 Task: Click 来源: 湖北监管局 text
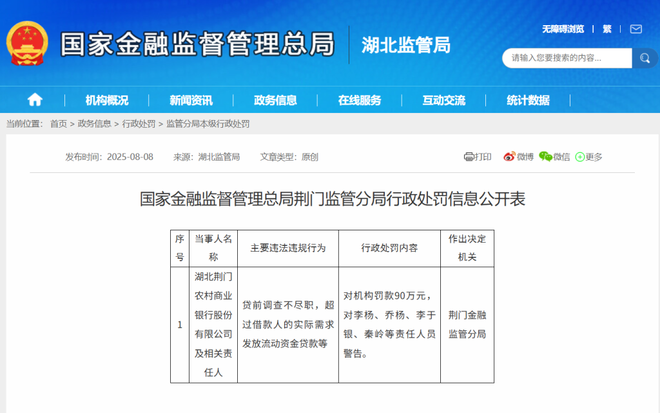(207, 157)
